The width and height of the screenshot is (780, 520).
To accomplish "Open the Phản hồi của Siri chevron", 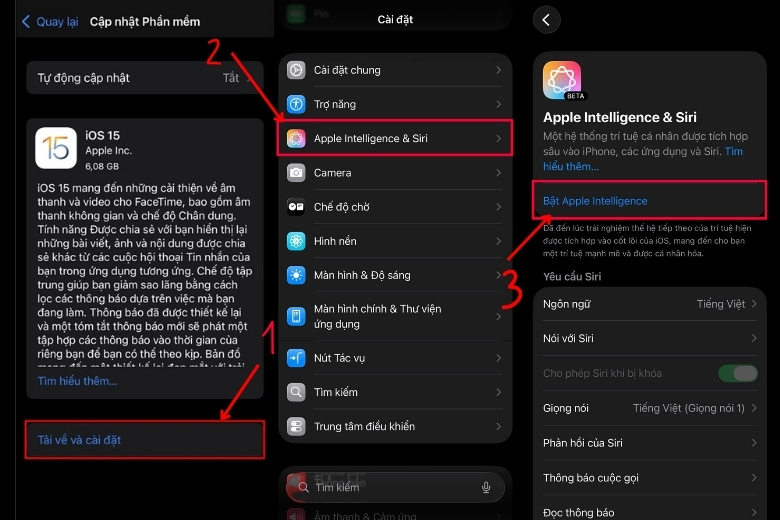I will [754, 443].
